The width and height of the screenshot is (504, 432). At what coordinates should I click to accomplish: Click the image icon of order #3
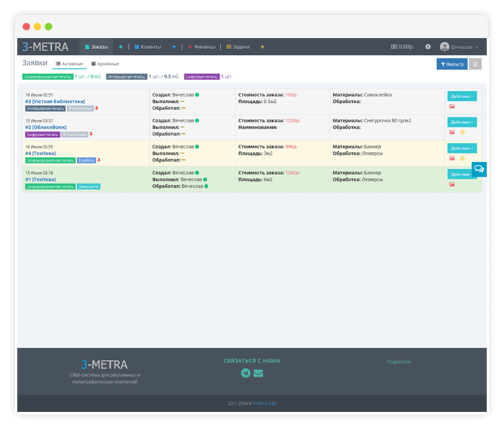[x=452, y=107]
